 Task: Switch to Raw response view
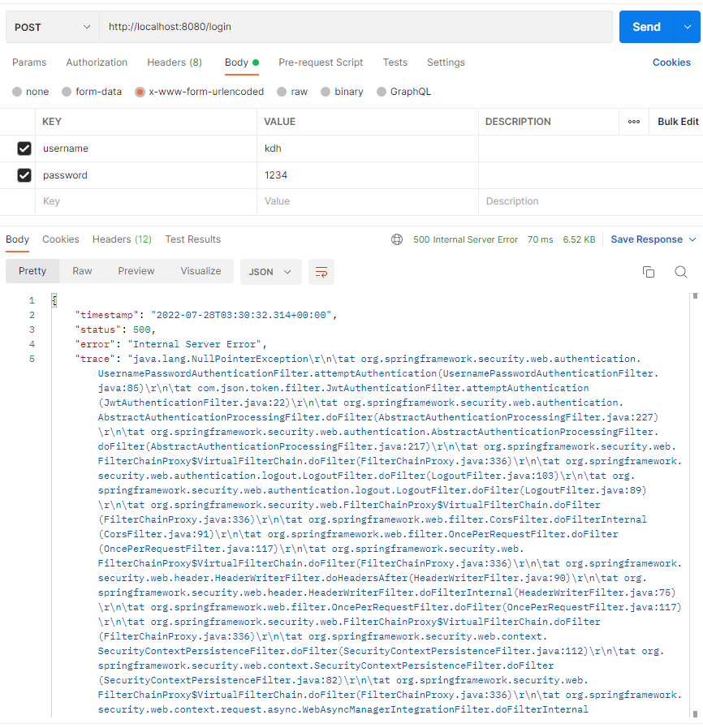(82, 271)
